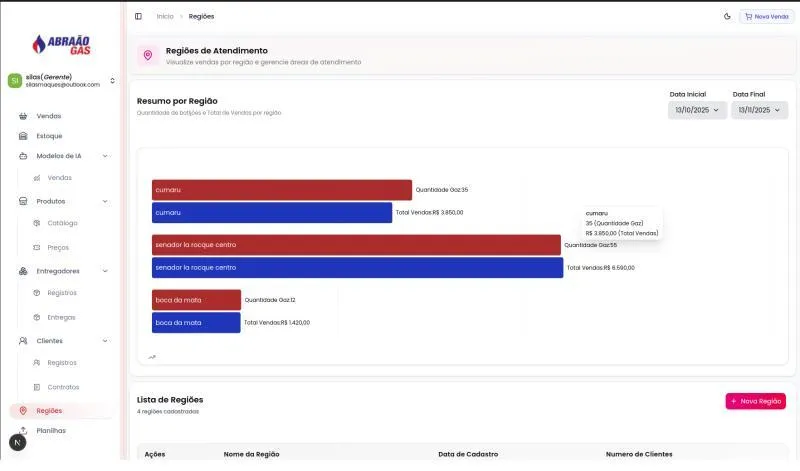The height and width of the screenshot is (471, 800).
Task: Toggle the sidebar panel icon
Action: pos(138,16)
